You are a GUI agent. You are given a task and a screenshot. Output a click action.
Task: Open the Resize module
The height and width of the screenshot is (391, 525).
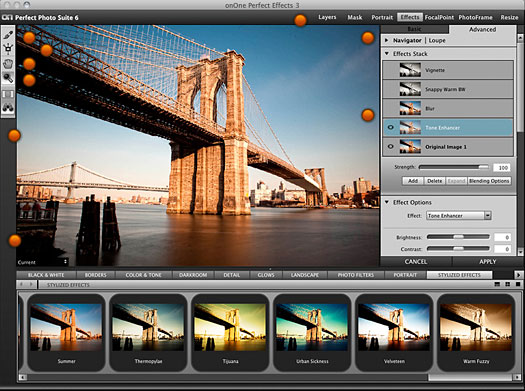pyautogui.click(x=509, y=17)
